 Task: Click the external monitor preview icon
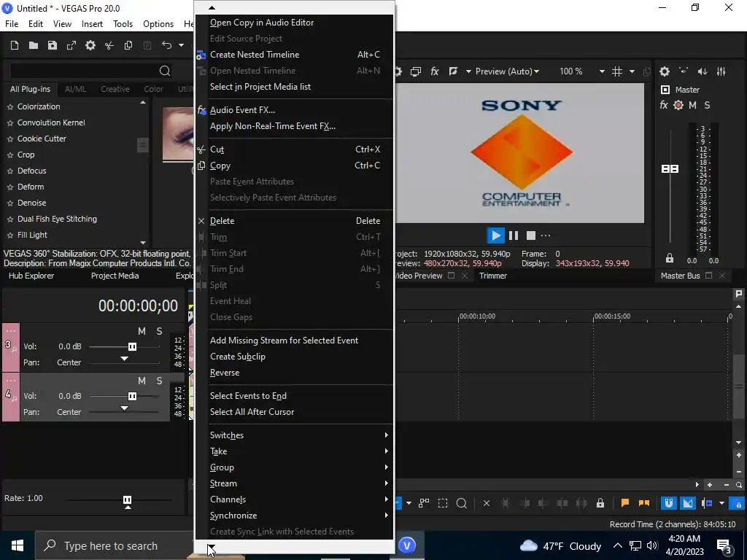click(x=415, y=71)
